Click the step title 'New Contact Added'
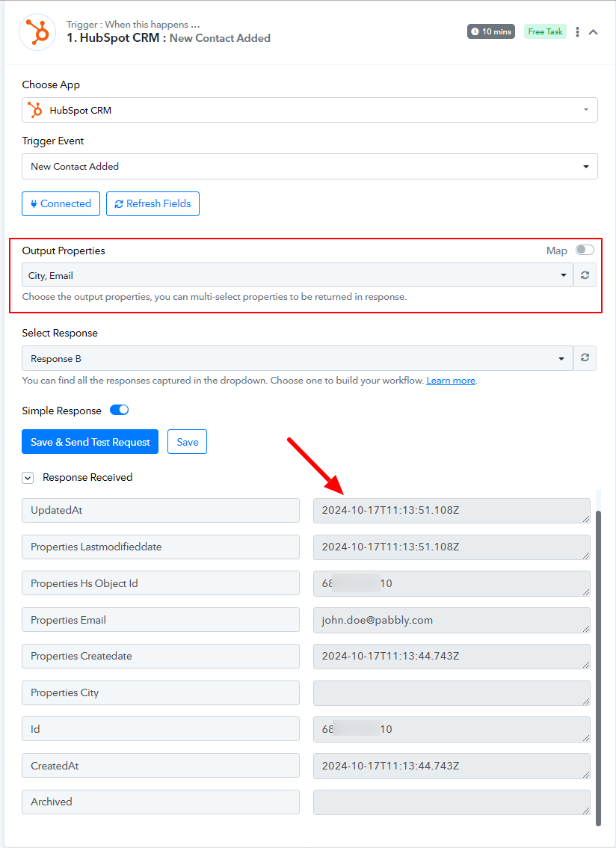Viewport: 616px width, 848px height. 220,38
